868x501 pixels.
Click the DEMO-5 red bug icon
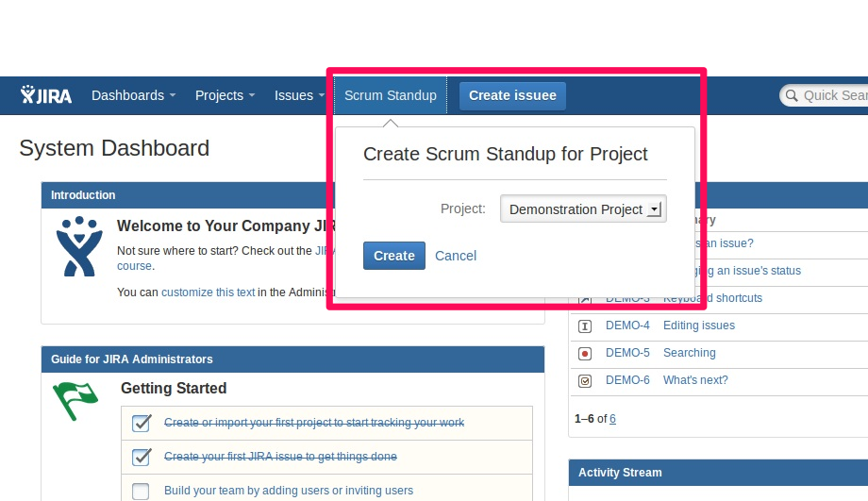coord(585,353)
